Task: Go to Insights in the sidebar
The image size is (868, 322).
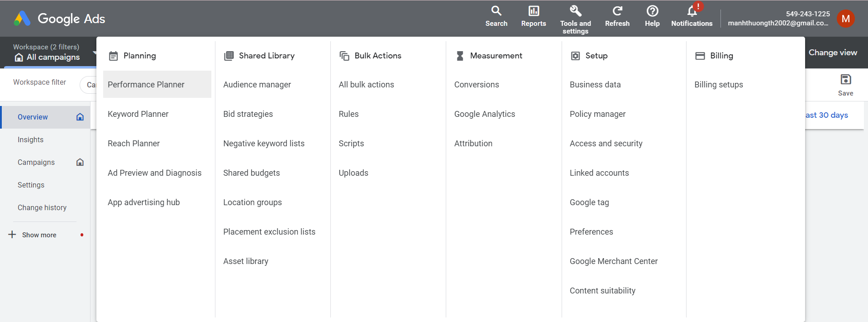Action: coord(30,139)
